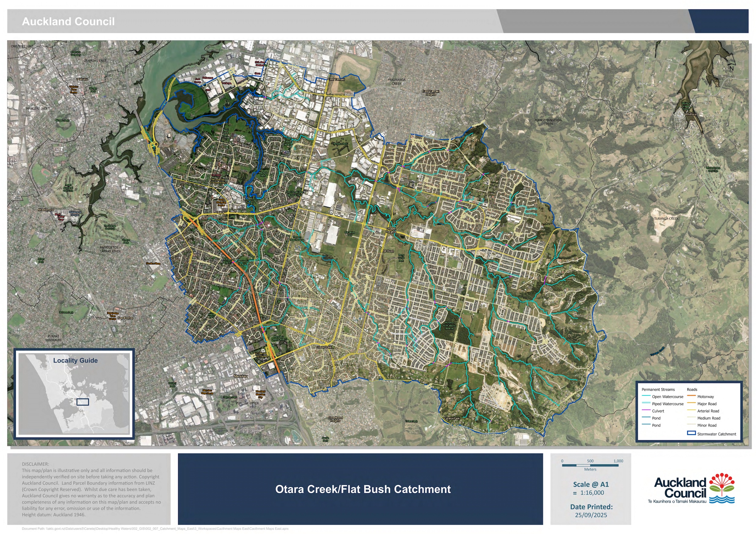This screenshot has width=756, height=534.
Task: Click the Open Watercourse legend symbol
Action: tap(646, 396)
